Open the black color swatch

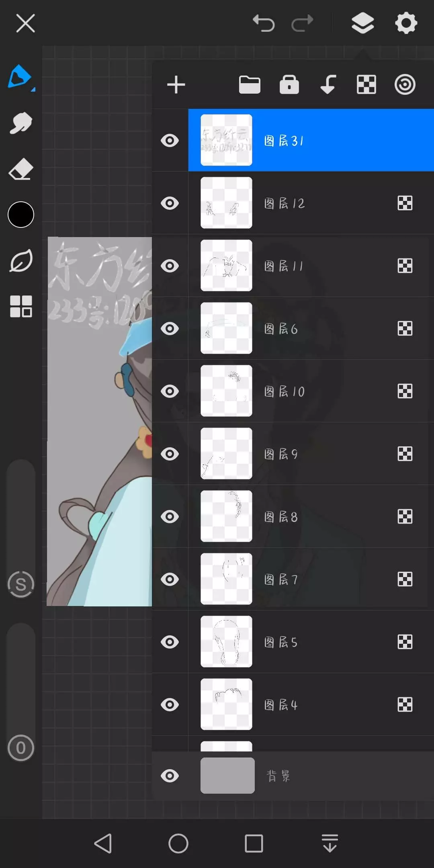21,215
